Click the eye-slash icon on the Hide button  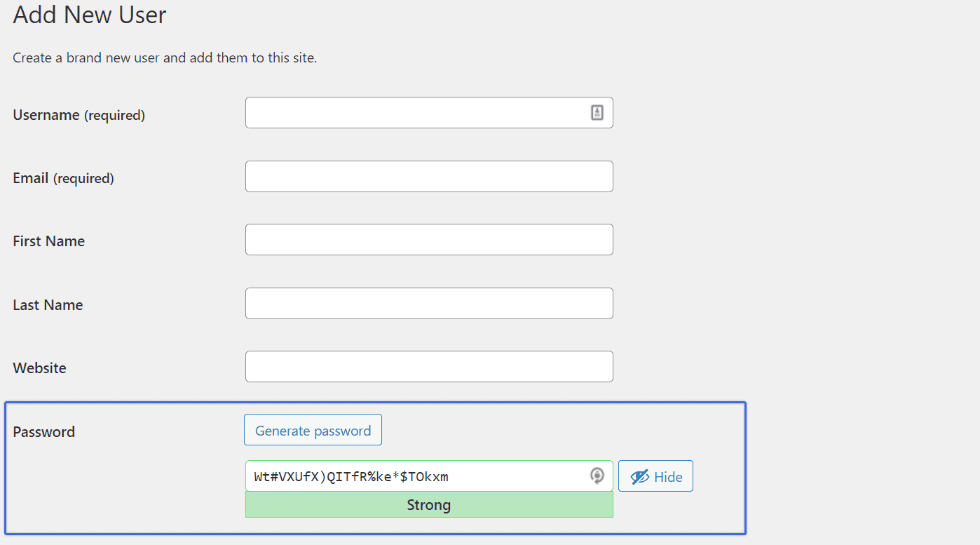[x=640, y=476]
